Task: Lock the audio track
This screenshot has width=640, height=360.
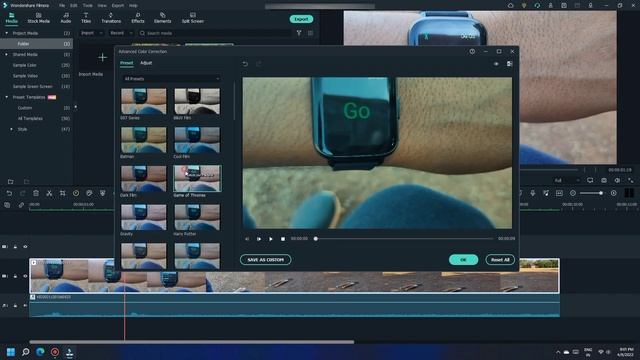Action: click(15, 305)
